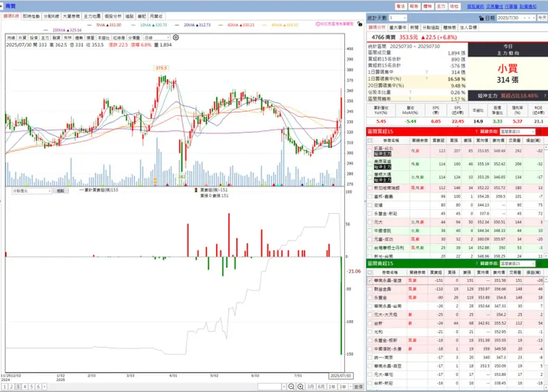Open the 個股資訊 link
The height and width of the screenshot is (392, 548).
coord(475,7)
